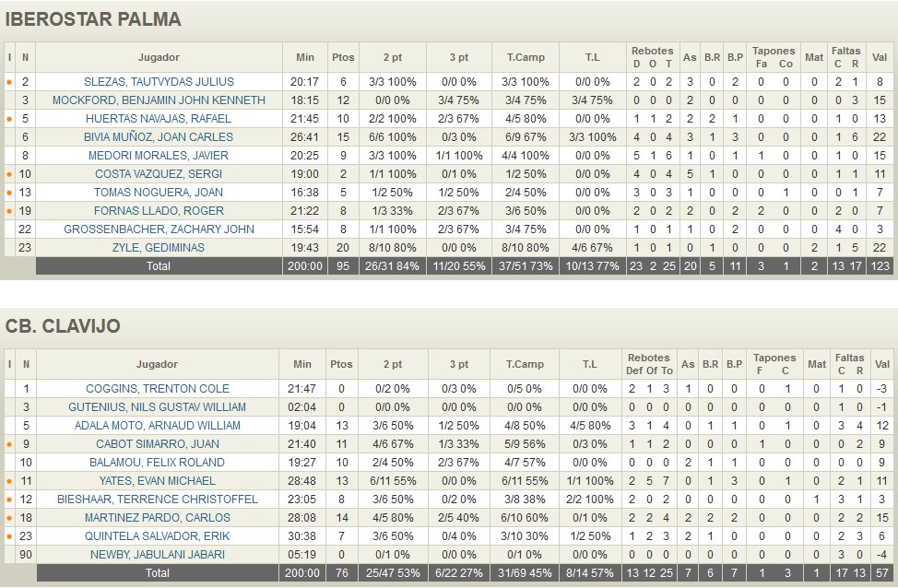Click starter dot beside QUINTELA SALVADOR, ERIK
This screenshot has height=588, width=898.
[9, 536]
